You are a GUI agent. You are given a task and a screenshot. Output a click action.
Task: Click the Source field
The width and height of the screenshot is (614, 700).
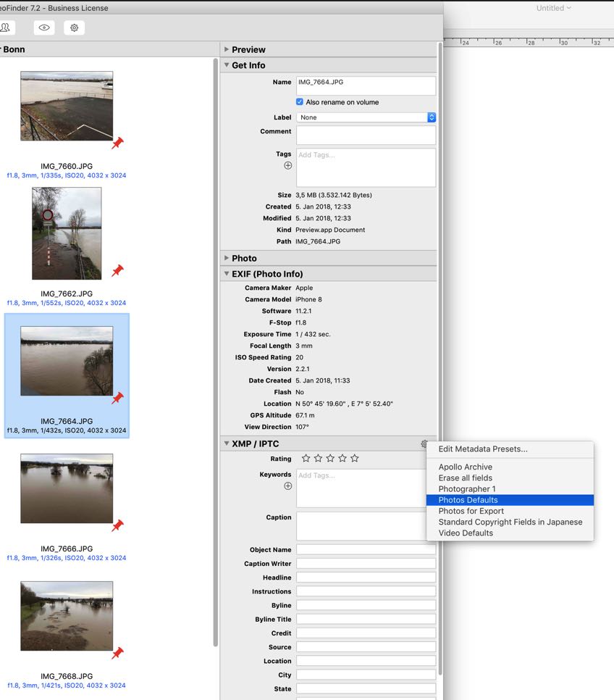[366, 647]
